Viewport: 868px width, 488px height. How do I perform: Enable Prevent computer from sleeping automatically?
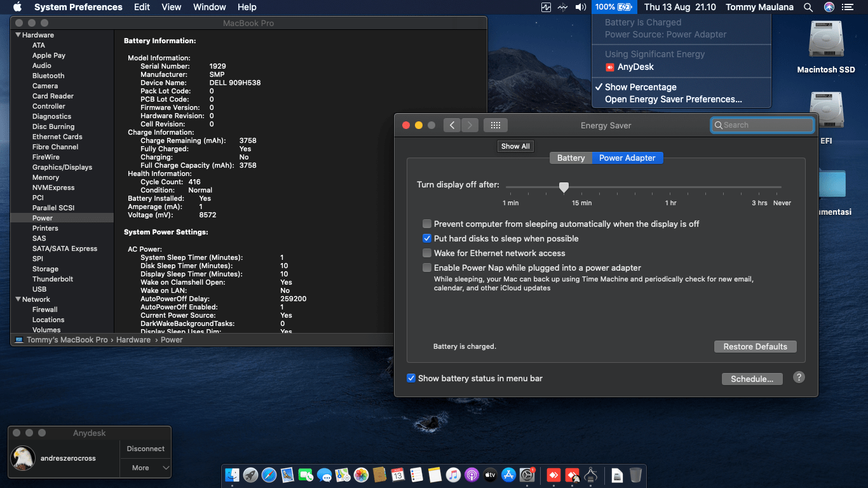point(428,224)
